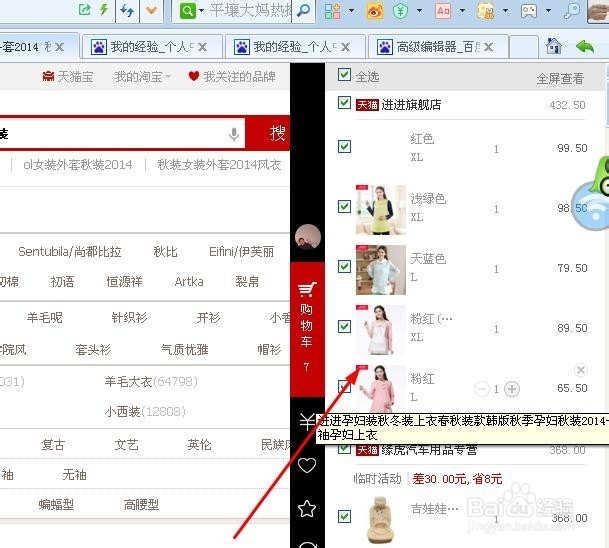Image resolution: width=609 pixels, height=548 pixels.
Task: Click the magnifier search button in toolbar
Action: click(x=303, y=11)
